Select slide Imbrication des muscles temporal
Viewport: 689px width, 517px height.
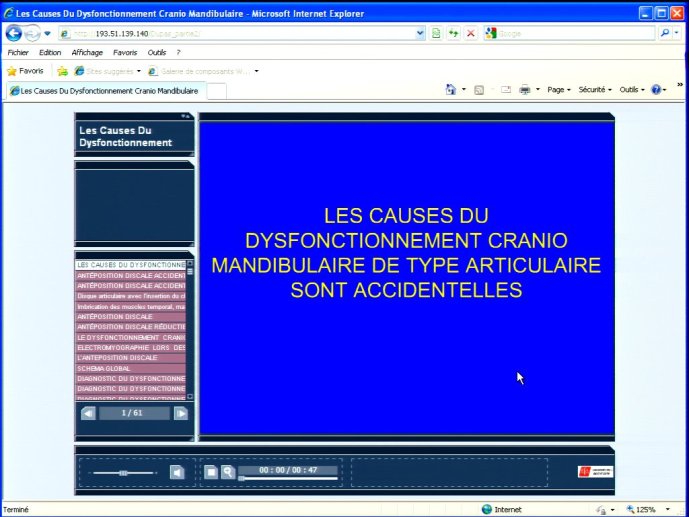coord(131,307)
